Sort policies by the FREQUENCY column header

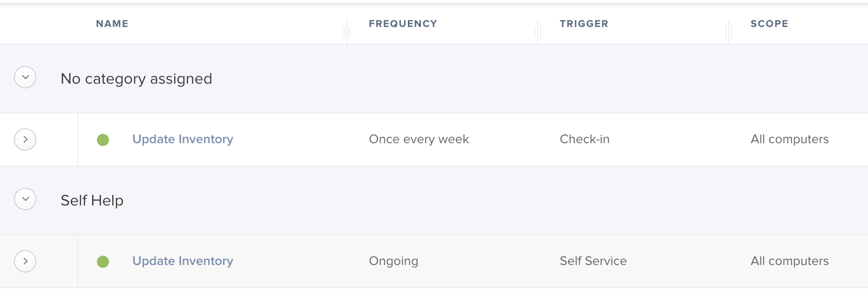pyautogui.click(x=403, y=24)
